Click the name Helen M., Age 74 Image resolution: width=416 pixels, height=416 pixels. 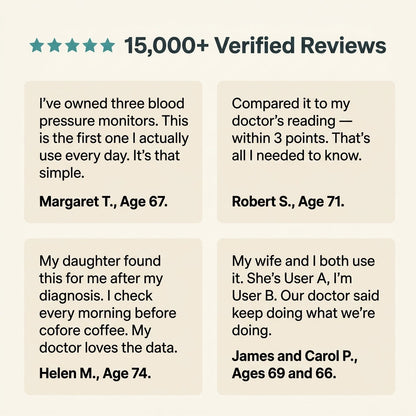click(95, 373)
